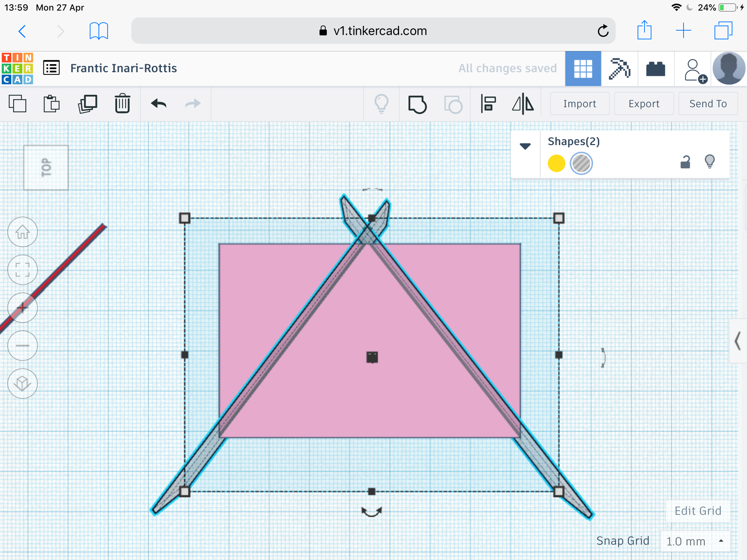The width and height of the screenshot is (747, 560).
Task: Go back in Safari browser
Action: point(22,31)
